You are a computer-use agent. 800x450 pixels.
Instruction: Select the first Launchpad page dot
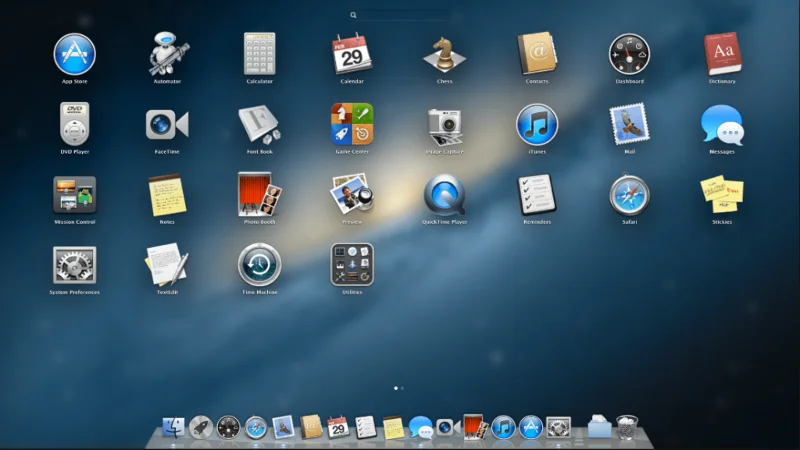coord(396,388)
